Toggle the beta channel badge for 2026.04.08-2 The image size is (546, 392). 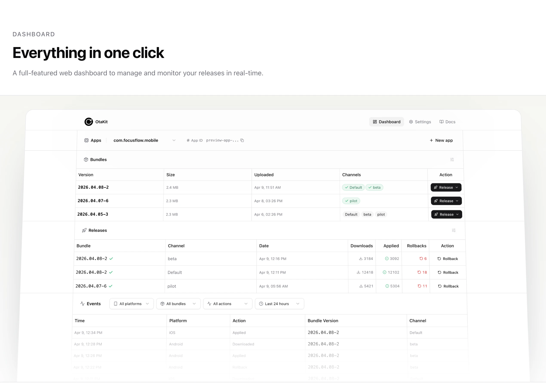click(374, 187)
